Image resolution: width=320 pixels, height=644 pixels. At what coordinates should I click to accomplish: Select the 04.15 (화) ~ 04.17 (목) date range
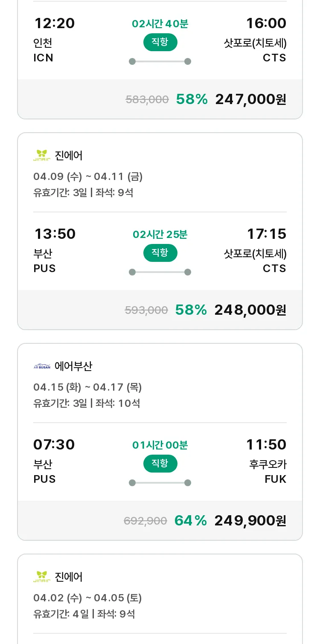click(x=87, y=387)
